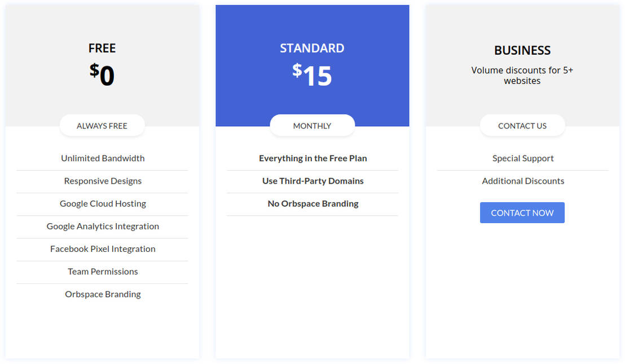625x364 pixels.
Task: Click Use Third-Party Domains feature
Action: [312, 181]
